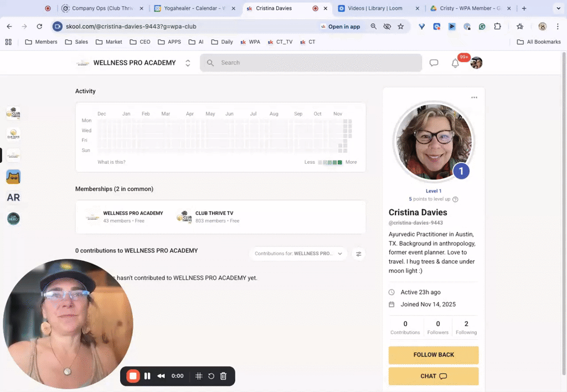Click the page vertical scrollbar
567x392 pixels.
tap(564, 213)
